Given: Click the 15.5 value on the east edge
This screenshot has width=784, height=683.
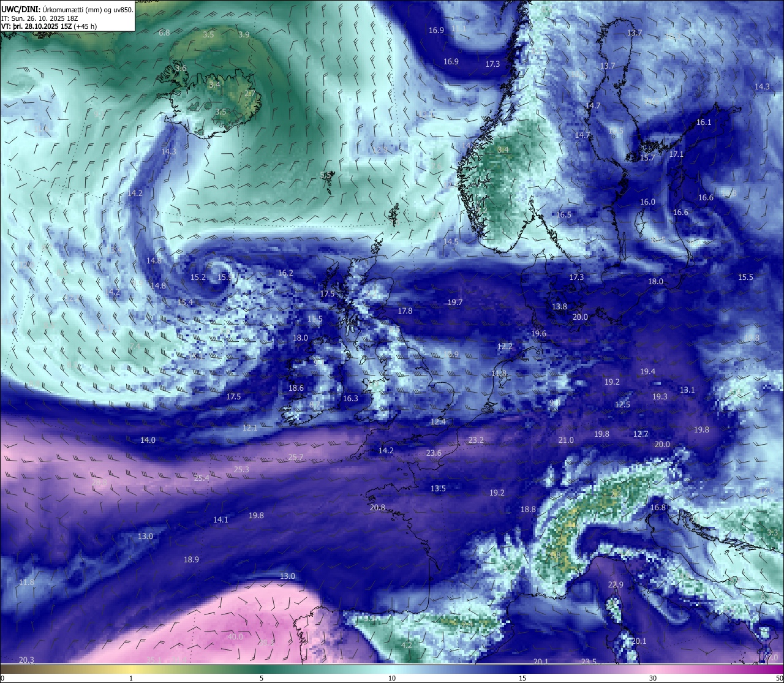Looking at the screenshot, I should [x=745, y=277].
